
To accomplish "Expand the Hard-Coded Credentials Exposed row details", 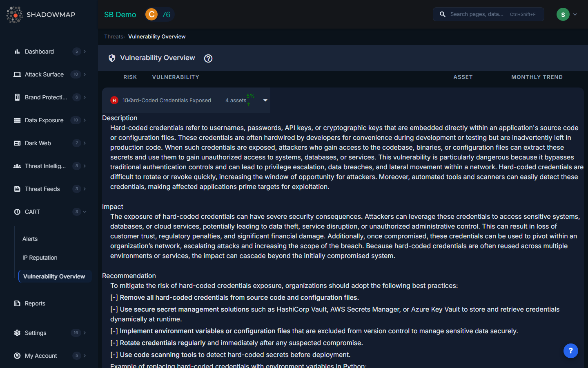I will (265, 100).
